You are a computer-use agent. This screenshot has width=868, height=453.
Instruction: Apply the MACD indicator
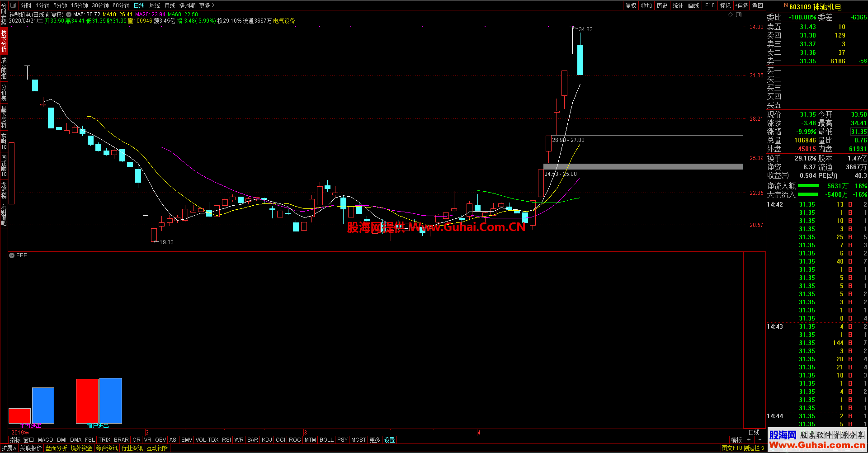click(46, 440)
